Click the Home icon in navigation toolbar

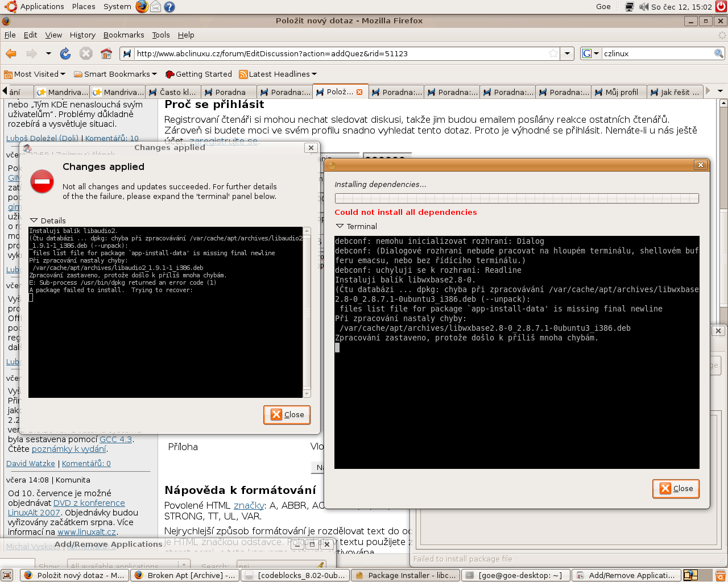tap(106, 53)
